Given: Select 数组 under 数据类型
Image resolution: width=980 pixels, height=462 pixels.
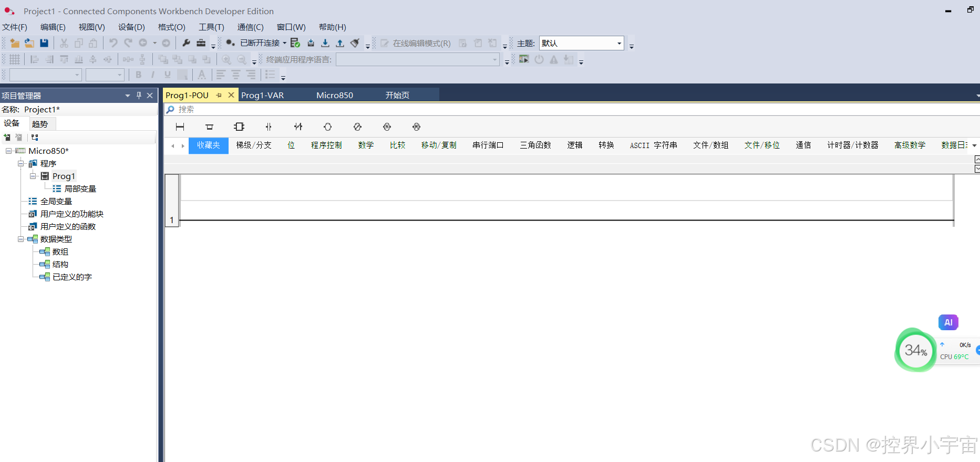Looking at the screenshot, I should 60,251.
